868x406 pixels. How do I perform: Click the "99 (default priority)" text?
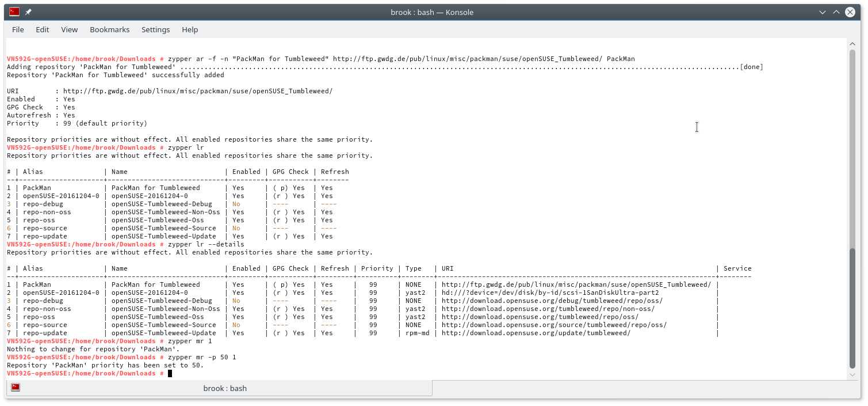point(105,123)
